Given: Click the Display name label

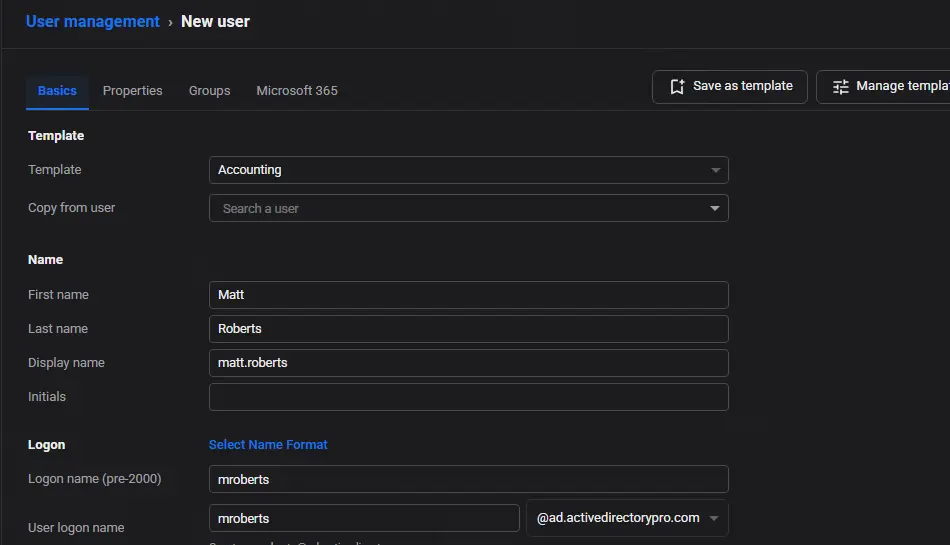Looking at the screenshot, I should [66, 363].
